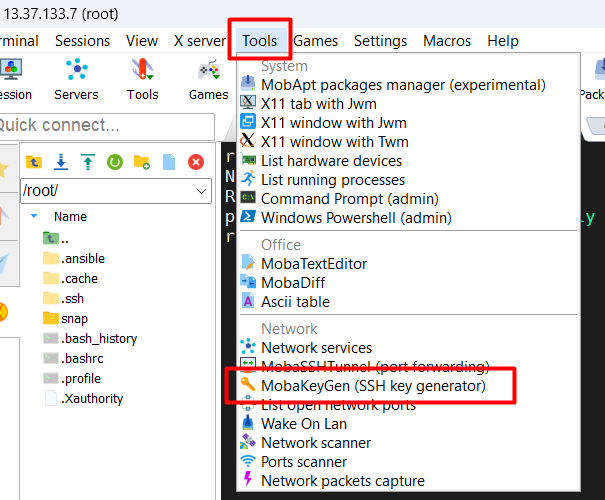Open the Macros menu
The width and height of the screenshot is (605, 500).
447,41
